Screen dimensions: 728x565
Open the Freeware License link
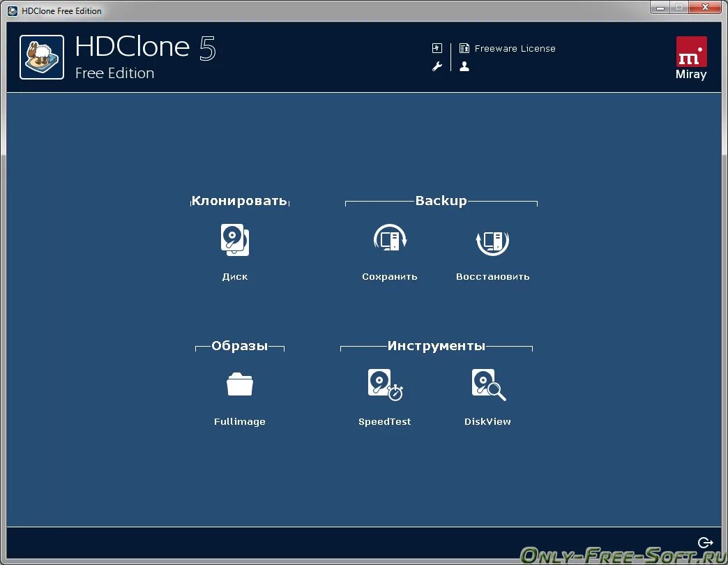point(515,48)
